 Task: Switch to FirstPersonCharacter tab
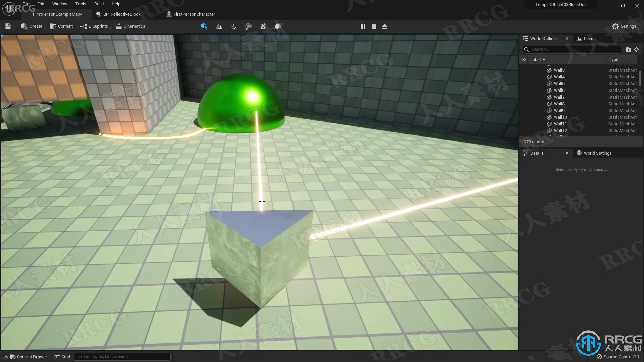coord(194,14)
